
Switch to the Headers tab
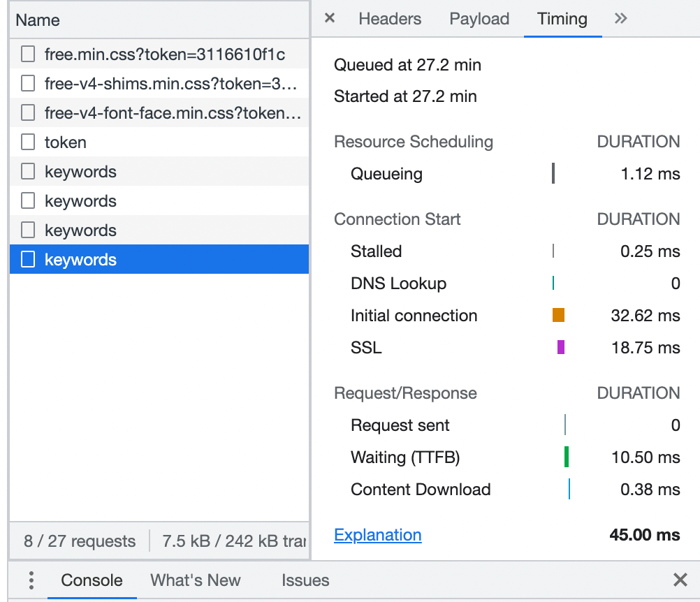click(390, 19)
